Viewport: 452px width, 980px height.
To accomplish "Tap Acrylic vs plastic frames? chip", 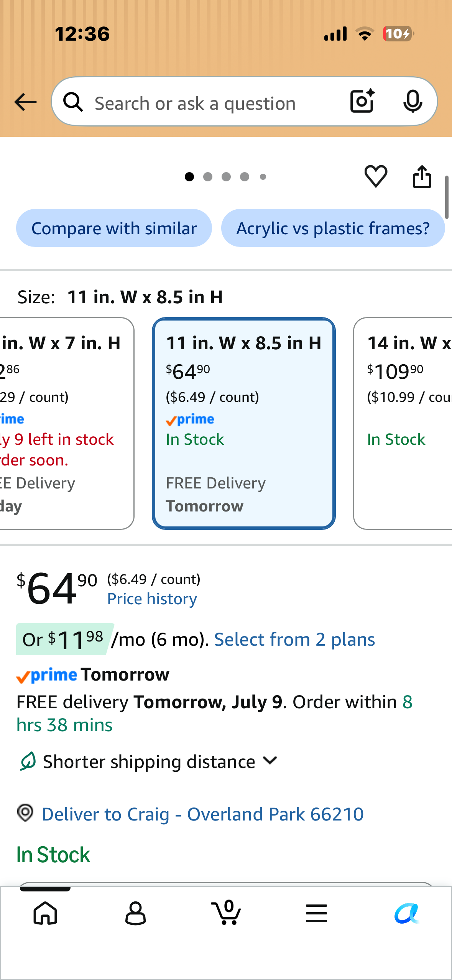I will pos(333,228).
